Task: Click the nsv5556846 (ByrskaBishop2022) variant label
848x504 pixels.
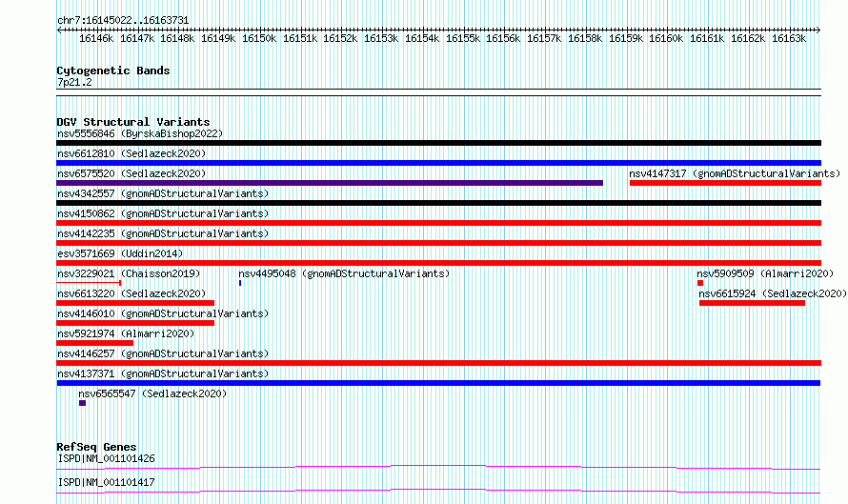Action: [140, 133]
